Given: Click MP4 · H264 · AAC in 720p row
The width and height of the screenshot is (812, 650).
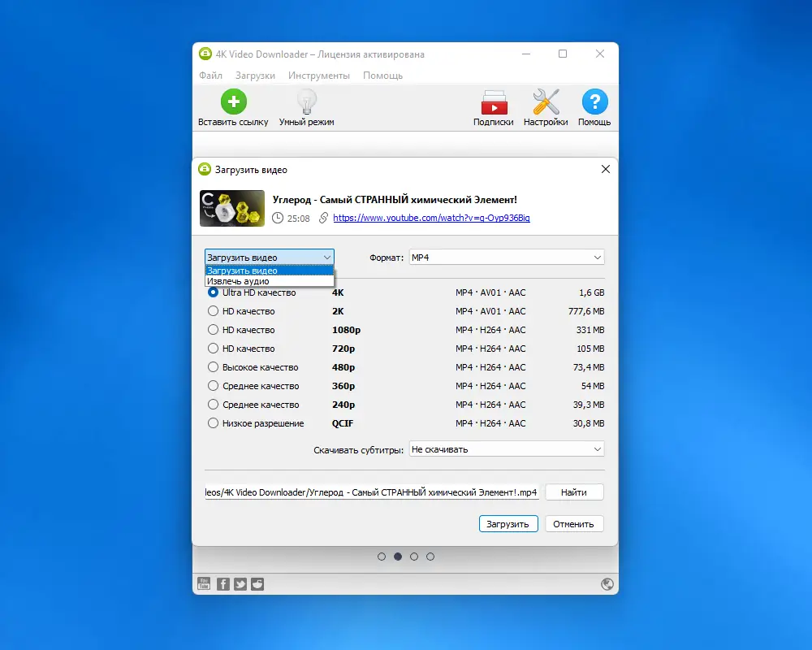Looking at the screenshot, I should [490, 349].
